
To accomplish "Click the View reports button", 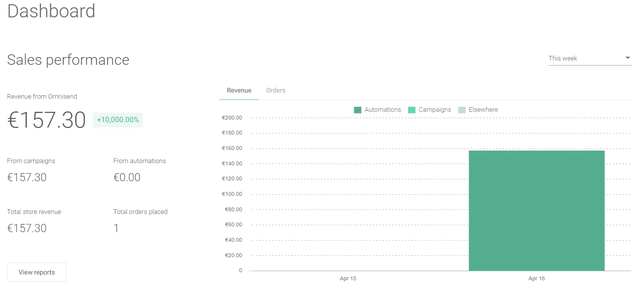I will click(x=37, y=272).
